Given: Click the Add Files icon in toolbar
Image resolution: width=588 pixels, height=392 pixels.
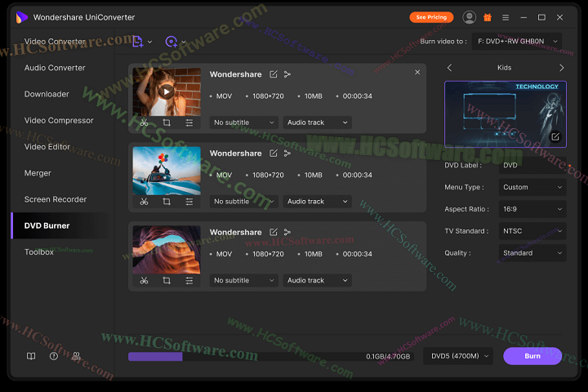Looking at the screenshot, I should [138, 42].
